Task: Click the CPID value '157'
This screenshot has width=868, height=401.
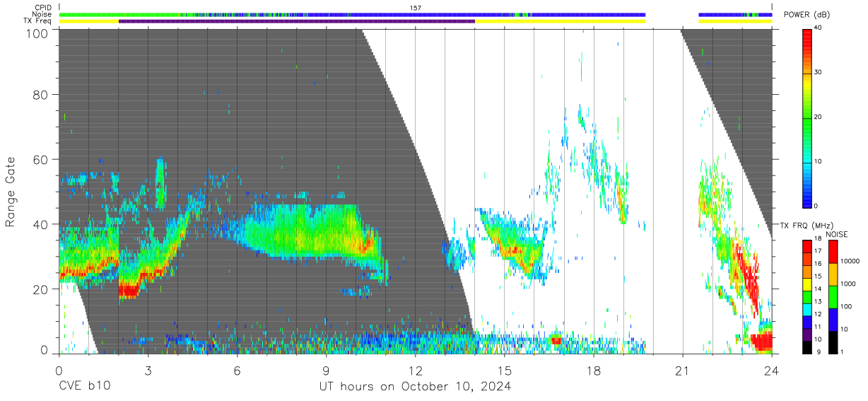Action: [416, 8]
